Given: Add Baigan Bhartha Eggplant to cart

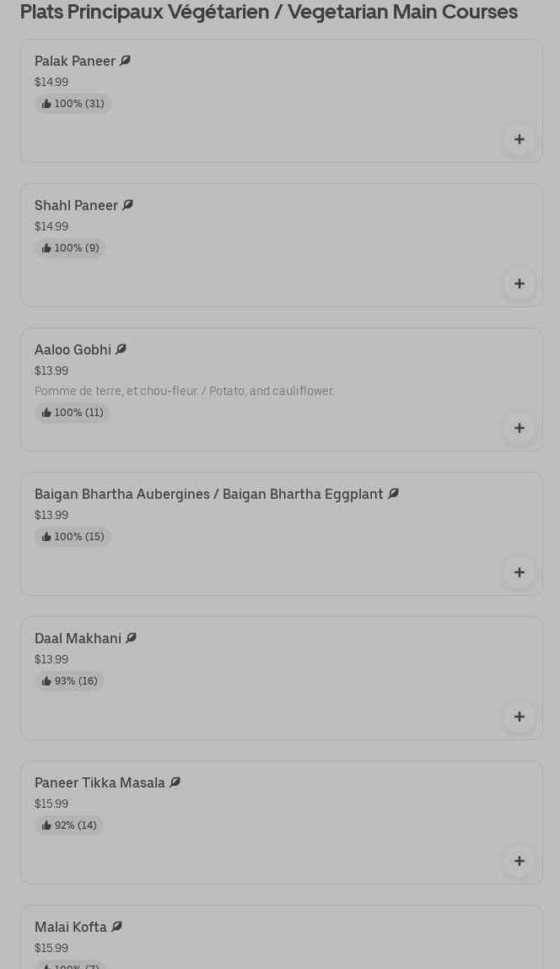Looking at the screenshot, I should coord(519,572).
